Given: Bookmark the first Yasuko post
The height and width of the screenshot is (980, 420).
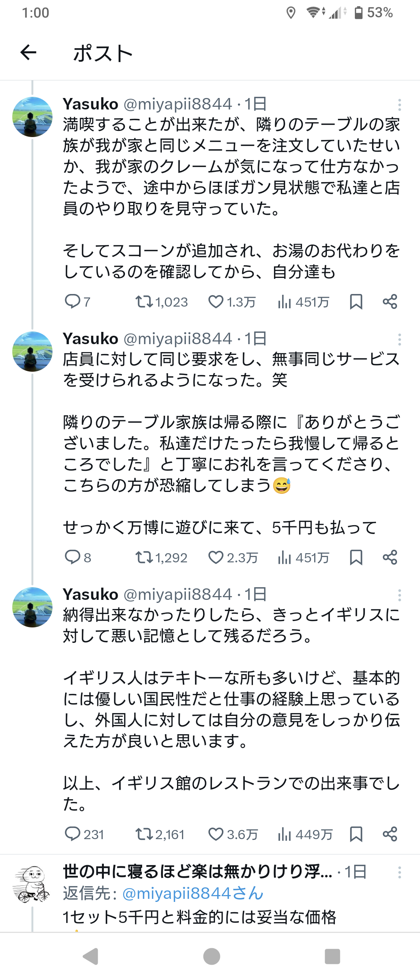Looking at the screenshot, I should click(x=356, y=302).
